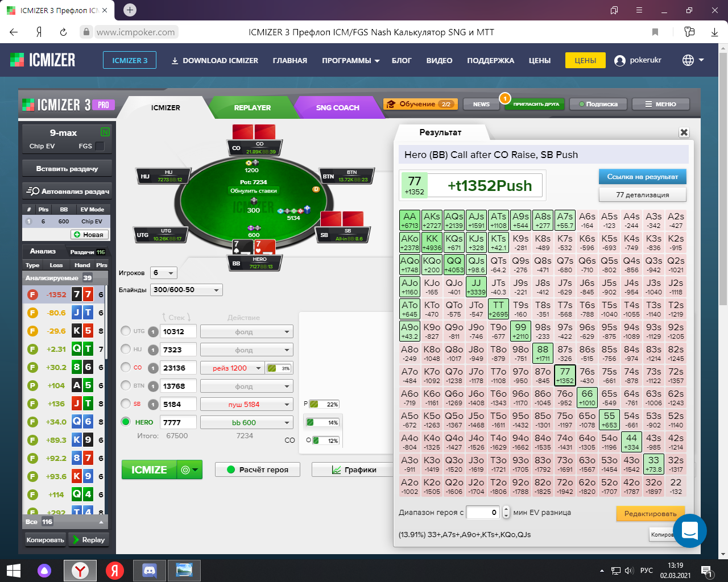The width and height of the screenshot is (728, 582).
Task: Select UTG as hero radio button
Action: click(x=126, y=331)
